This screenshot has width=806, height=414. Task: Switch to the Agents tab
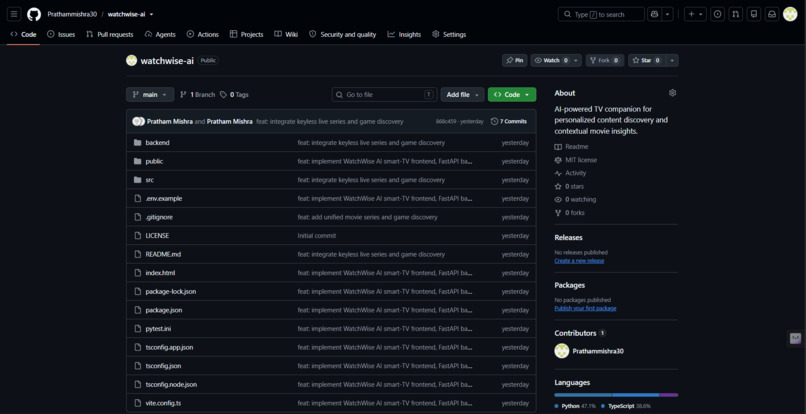click(160, 34)
